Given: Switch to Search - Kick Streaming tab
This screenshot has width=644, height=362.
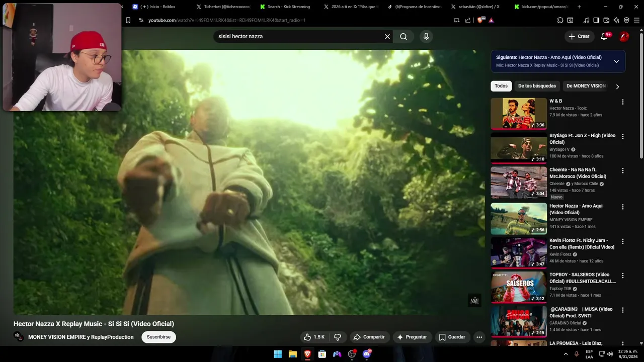Looking at the screenshot, I should [285, 7].
